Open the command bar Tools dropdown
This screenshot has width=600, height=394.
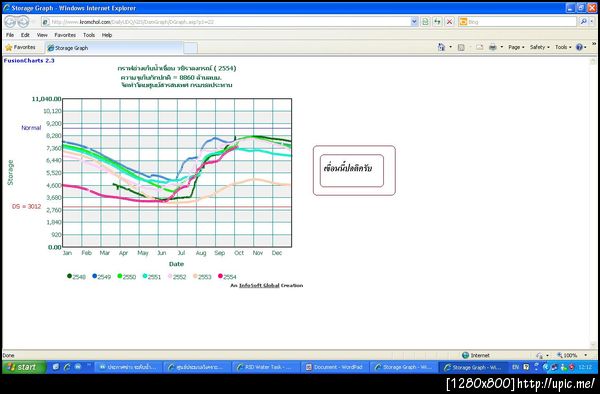point(563,47)
